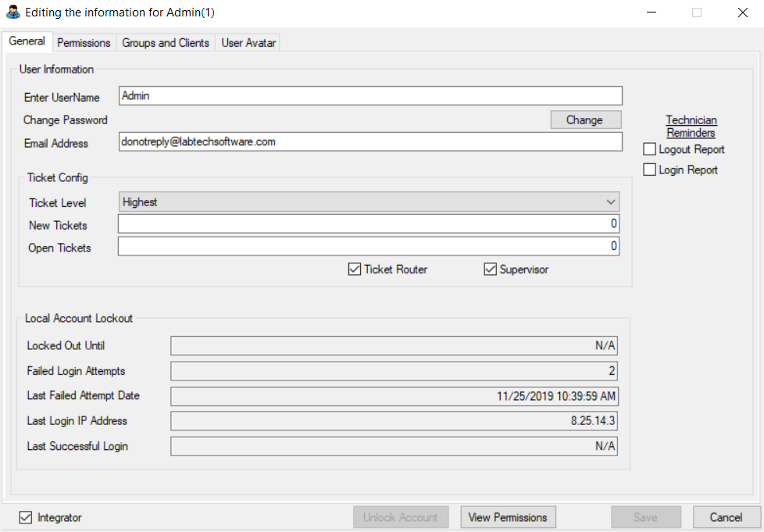Enable the Logout Report checkbox
Screen dimensions: 764x532
coord(649,148)
